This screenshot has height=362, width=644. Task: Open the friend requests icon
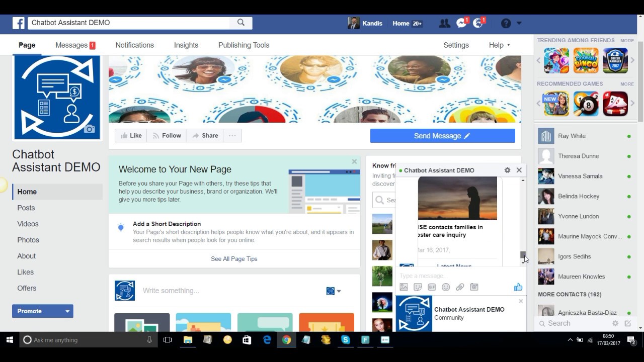tap(444, 23)
